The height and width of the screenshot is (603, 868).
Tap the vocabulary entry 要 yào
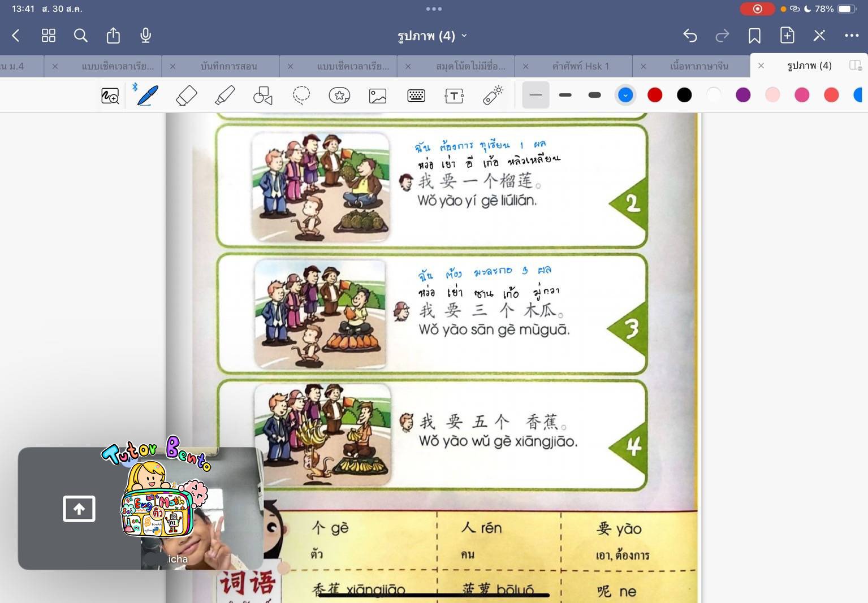coord(619,529)
